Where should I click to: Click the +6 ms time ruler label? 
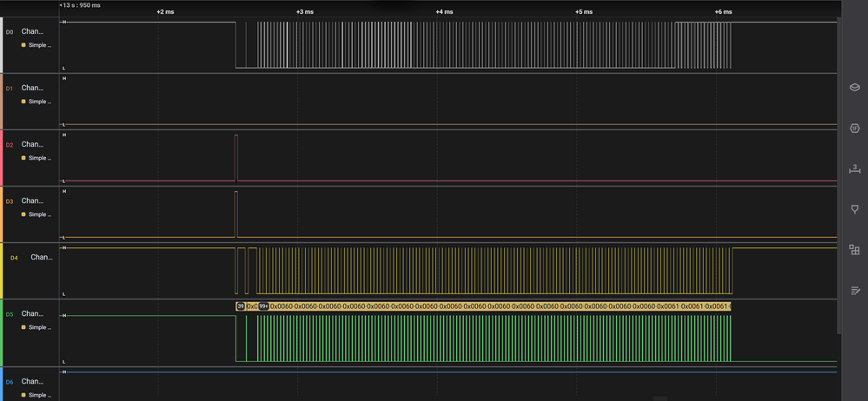723,11
